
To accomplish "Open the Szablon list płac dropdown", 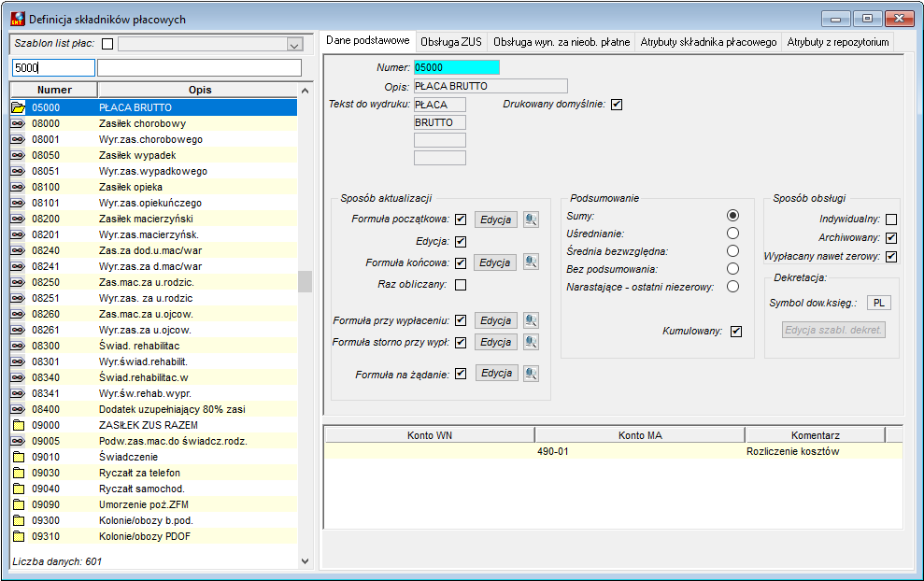I will click(x=294, y=44).
